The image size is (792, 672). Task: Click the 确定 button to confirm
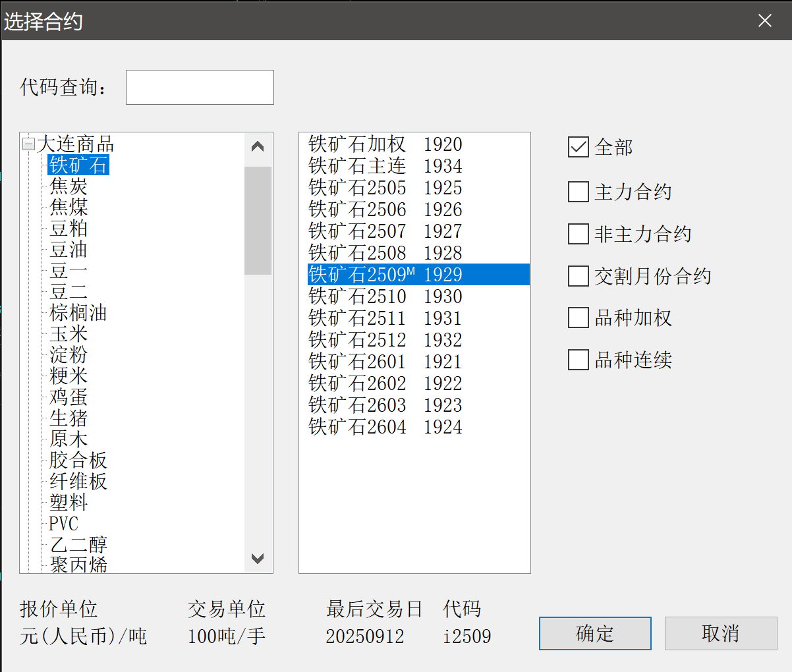point(594,633)
